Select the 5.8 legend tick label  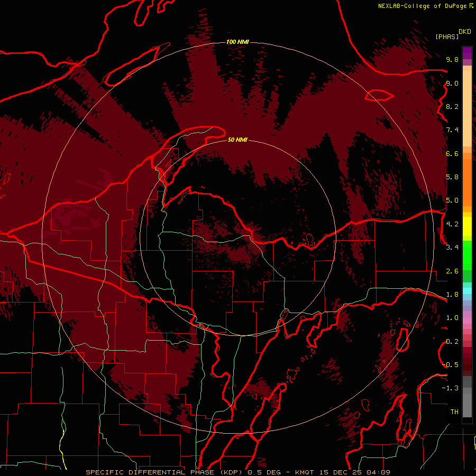point(452,177)
